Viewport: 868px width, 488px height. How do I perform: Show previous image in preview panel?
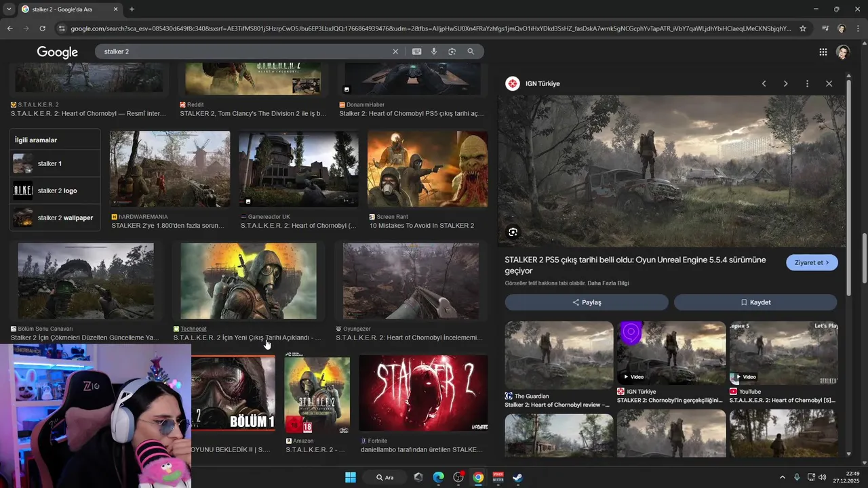click(764, 83)
